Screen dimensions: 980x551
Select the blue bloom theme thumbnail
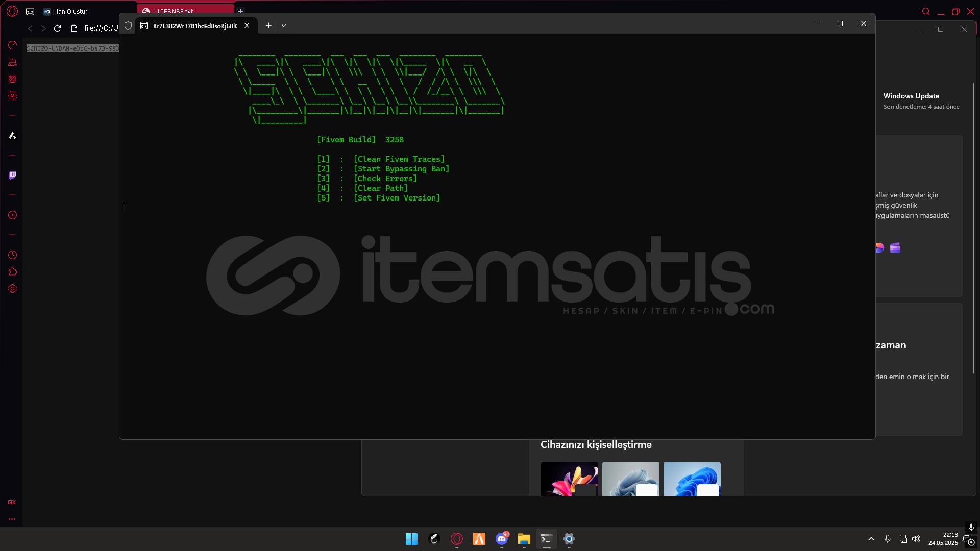[692, 479]
